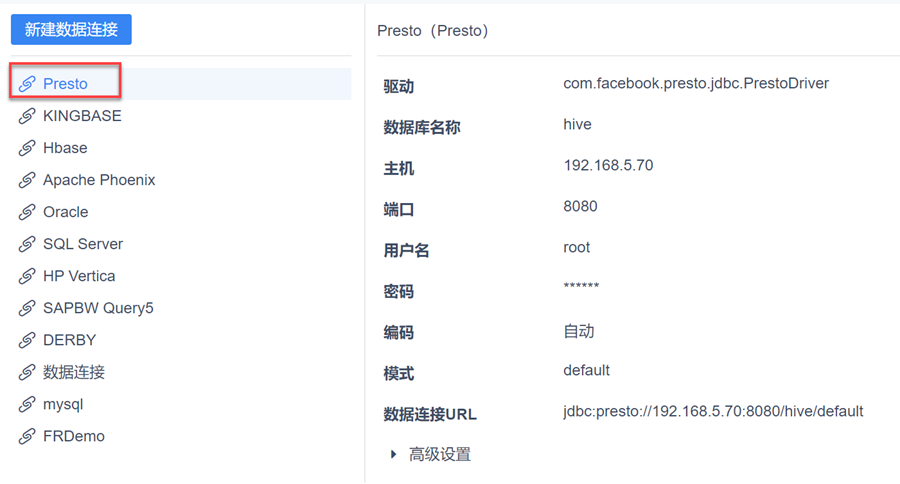Image resolution: width=900 pixels, height=484 pixels.
Task: Open the SAPBW Query5 connection
Action: tap(98, 308)
